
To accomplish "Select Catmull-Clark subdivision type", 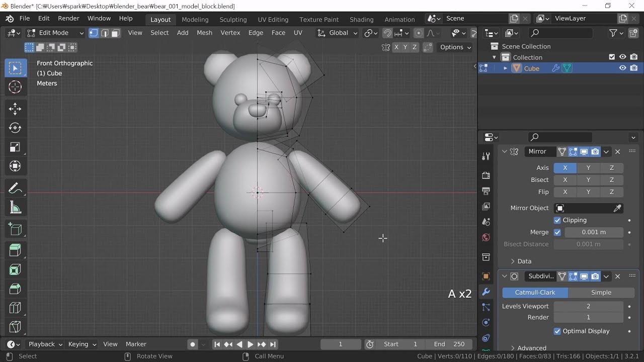I will (535, 293).
